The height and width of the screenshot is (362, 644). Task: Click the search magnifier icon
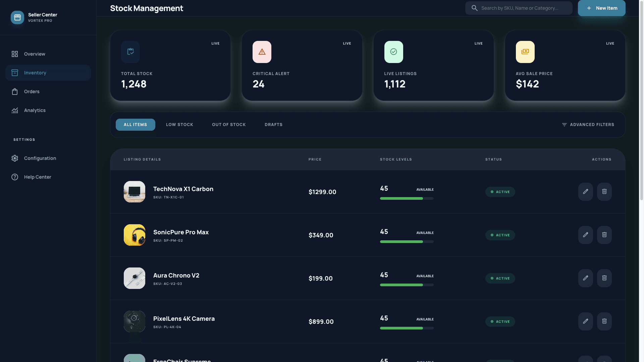point(474,8)
